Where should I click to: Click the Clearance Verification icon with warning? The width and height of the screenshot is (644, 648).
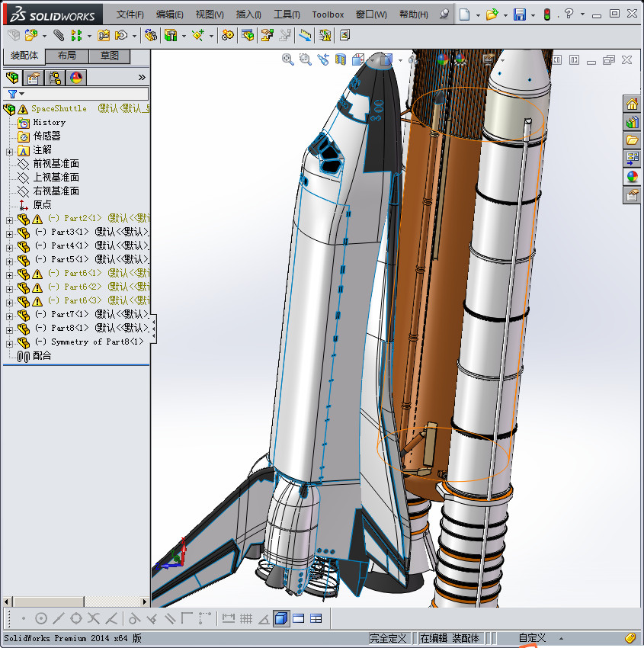[x=325, y=36]
